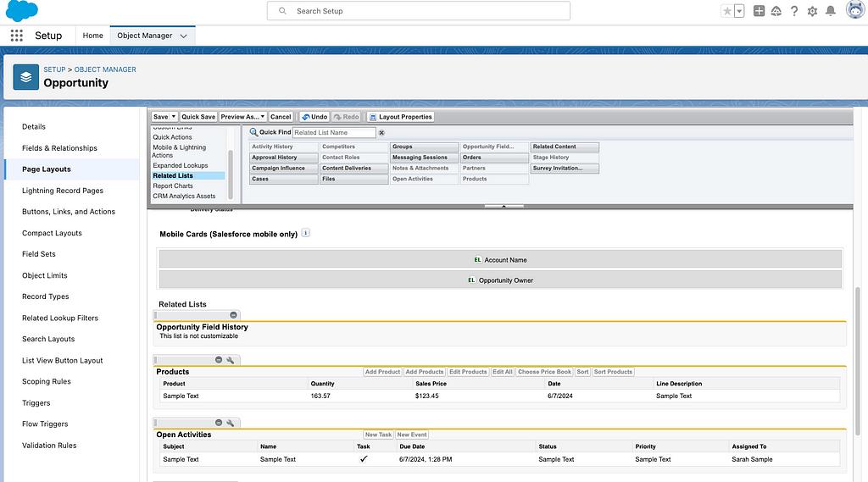Open the Setup gear icon menu
This screenshot has width=868, height=482.
(812, 11)
